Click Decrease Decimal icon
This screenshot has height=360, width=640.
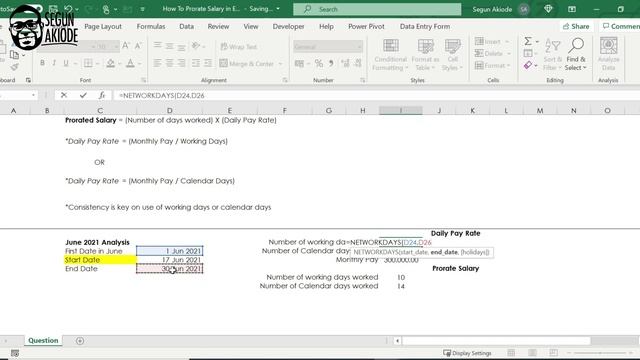[x=358, y=63]
